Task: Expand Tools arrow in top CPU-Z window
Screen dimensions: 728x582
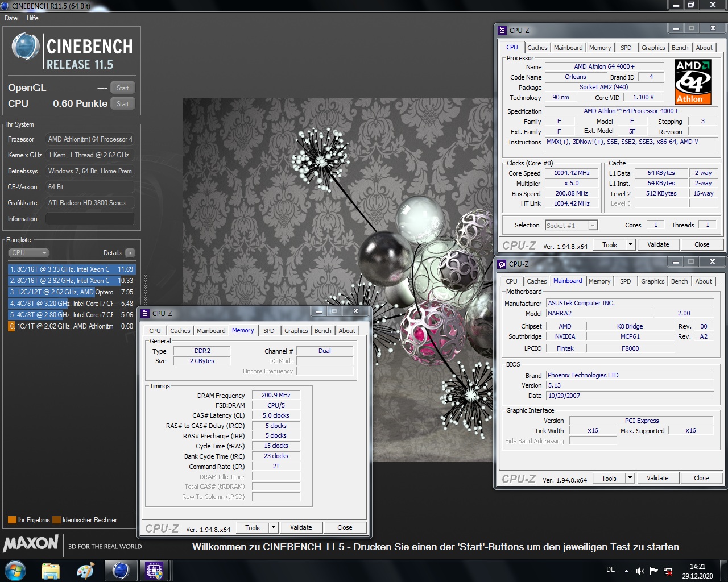Action: (630, 245)
